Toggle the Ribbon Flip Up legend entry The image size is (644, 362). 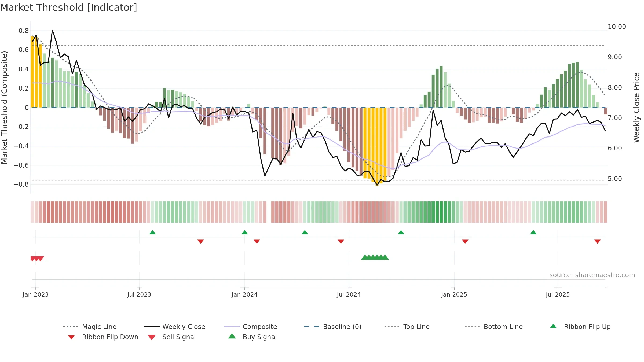click(580, 327)
